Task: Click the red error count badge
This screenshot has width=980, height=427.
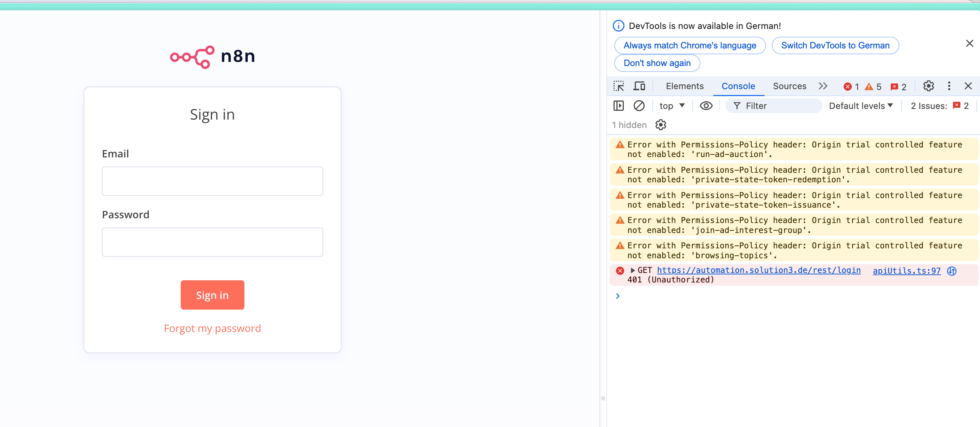Action: coord(851,87)
